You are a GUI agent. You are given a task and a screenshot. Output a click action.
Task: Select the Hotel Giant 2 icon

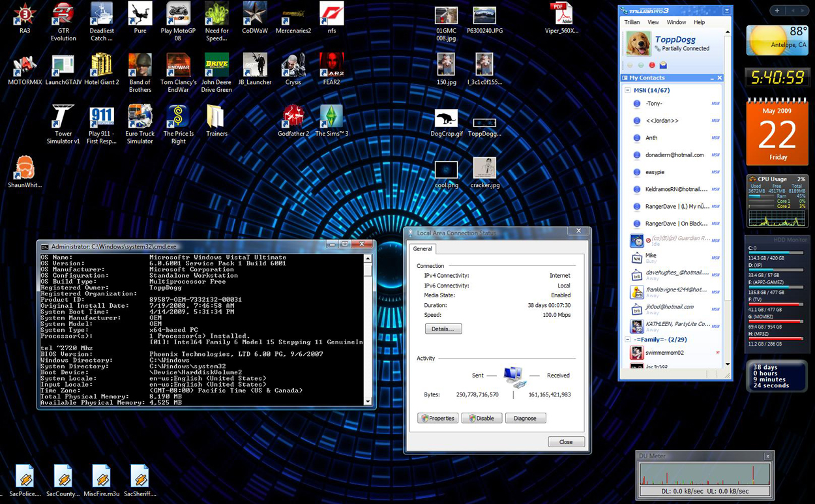[101, 70]
